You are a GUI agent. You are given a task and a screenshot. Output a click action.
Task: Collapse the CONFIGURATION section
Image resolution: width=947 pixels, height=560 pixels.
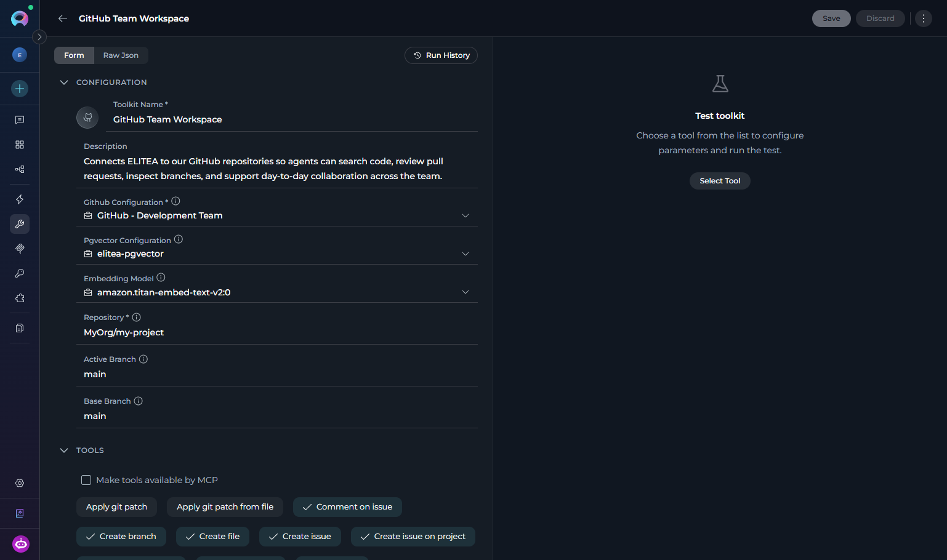point(64,82)
